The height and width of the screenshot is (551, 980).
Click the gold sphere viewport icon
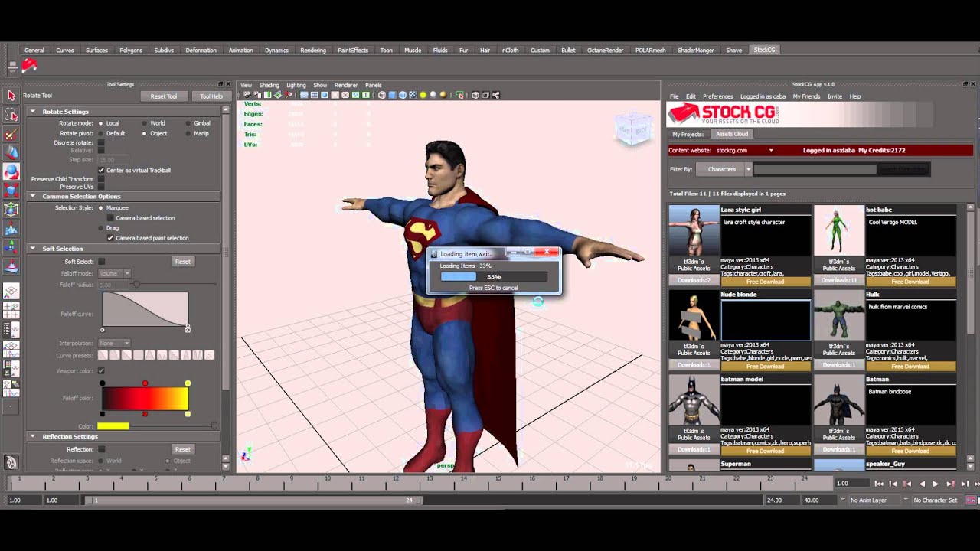tap(443, 95)
